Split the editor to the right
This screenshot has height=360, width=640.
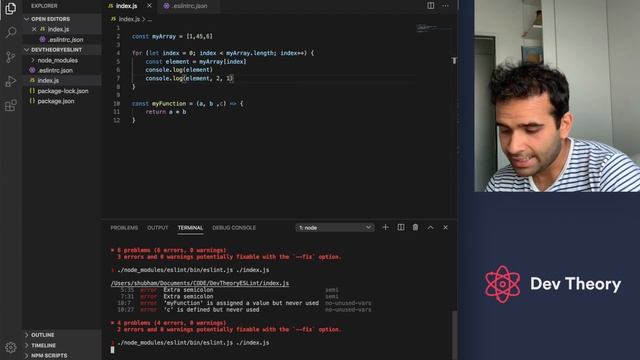coord(431,6)
